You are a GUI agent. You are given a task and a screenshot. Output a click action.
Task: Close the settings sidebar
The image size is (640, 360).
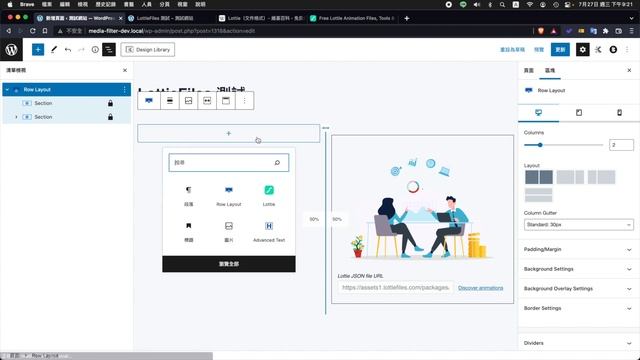point(629,70)
